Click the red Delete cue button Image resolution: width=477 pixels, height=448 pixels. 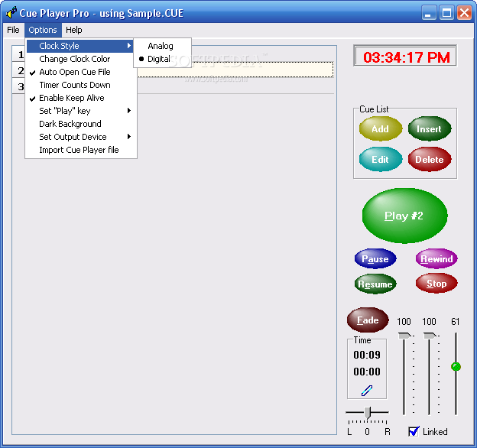(430, 159)
